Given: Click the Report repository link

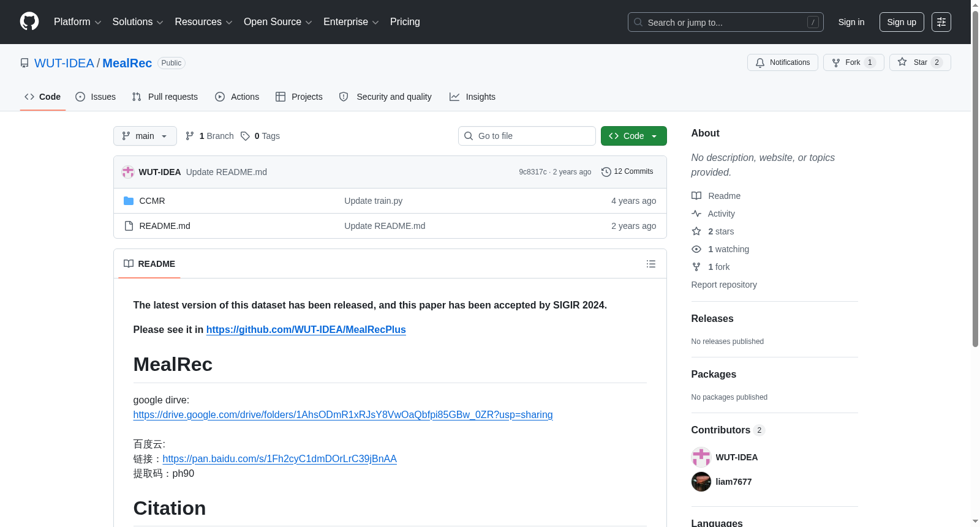Looking at the screenshot, I should [x=724, y=285].
